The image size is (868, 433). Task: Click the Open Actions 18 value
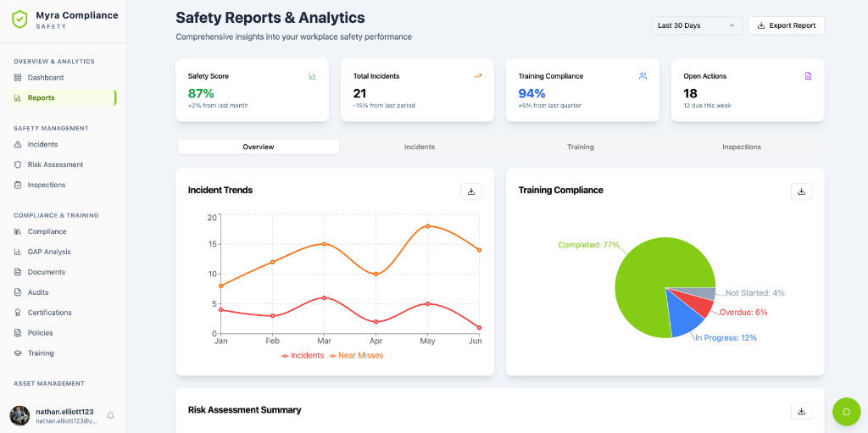point(690,93)
